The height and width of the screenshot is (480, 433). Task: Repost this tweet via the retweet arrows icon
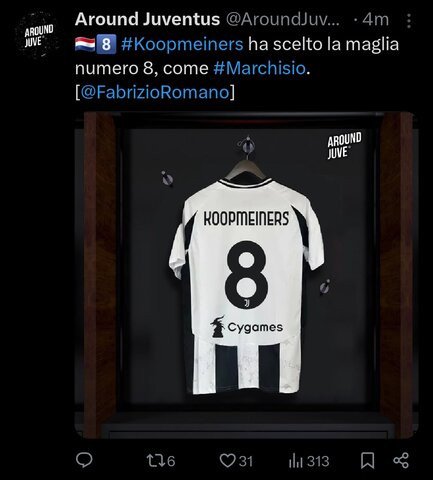coord(156,461)
